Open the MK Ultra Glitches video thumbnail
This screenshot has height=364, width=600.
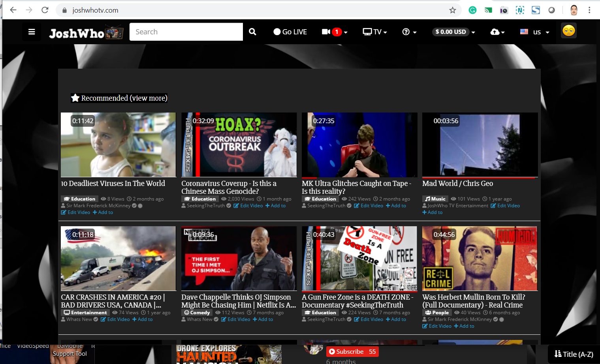pos(359,145)
